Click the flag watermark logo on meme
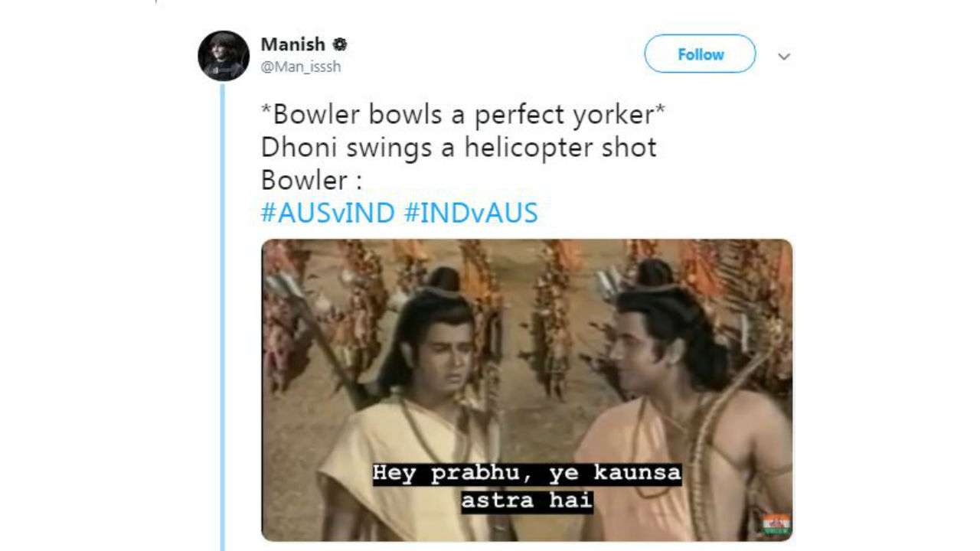 pos(776,524)
